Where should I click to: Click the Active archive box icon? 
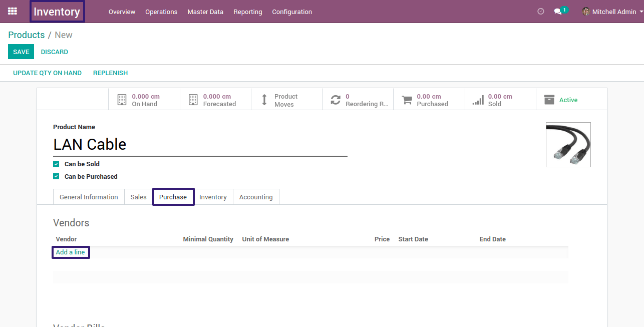point(549,100)
